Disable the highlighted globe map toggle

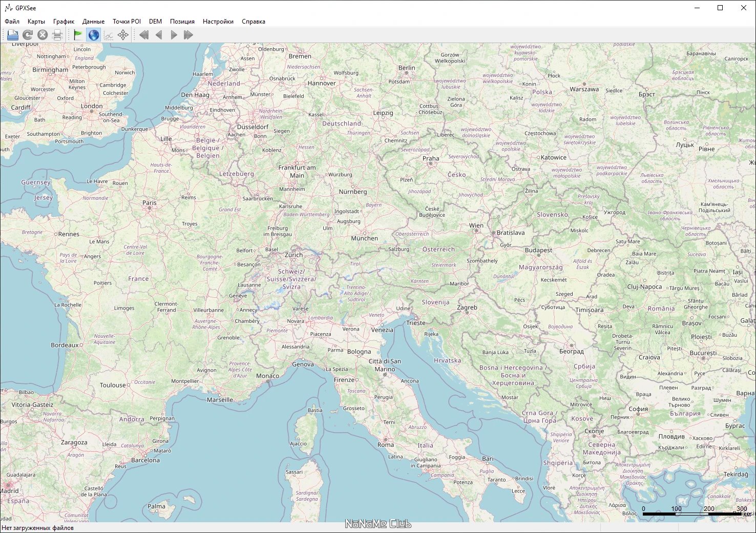pyautogui.click(x=93, y=34)
